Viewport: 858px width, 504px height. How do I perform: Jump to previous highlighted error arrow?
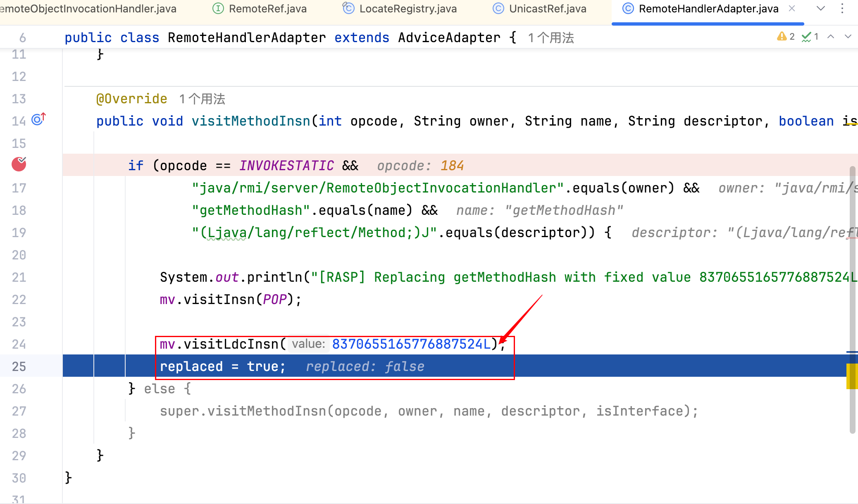tap(831, 37)
